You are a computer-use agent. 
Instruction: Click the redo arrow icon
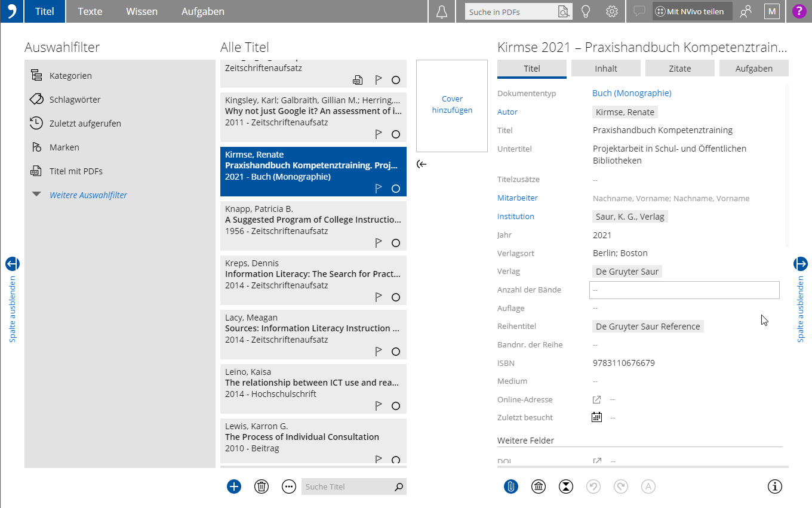(621, 487)
